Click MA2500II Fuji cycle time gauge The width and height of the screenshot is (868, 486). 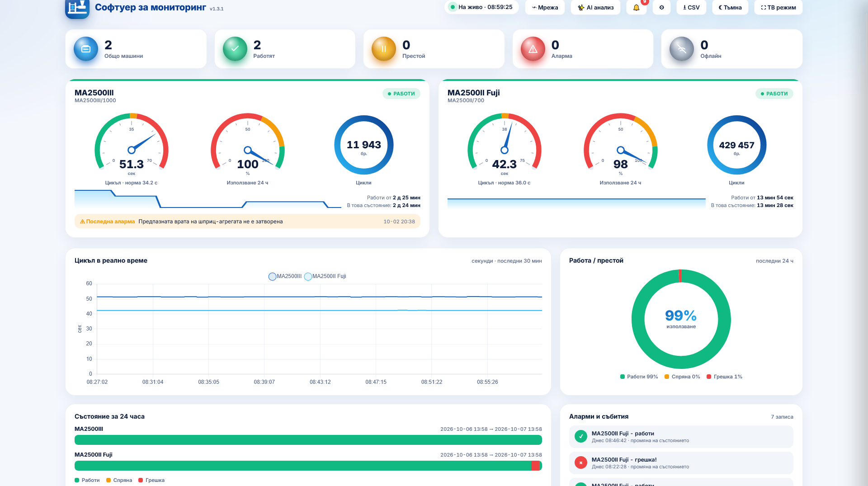[505, 145]
